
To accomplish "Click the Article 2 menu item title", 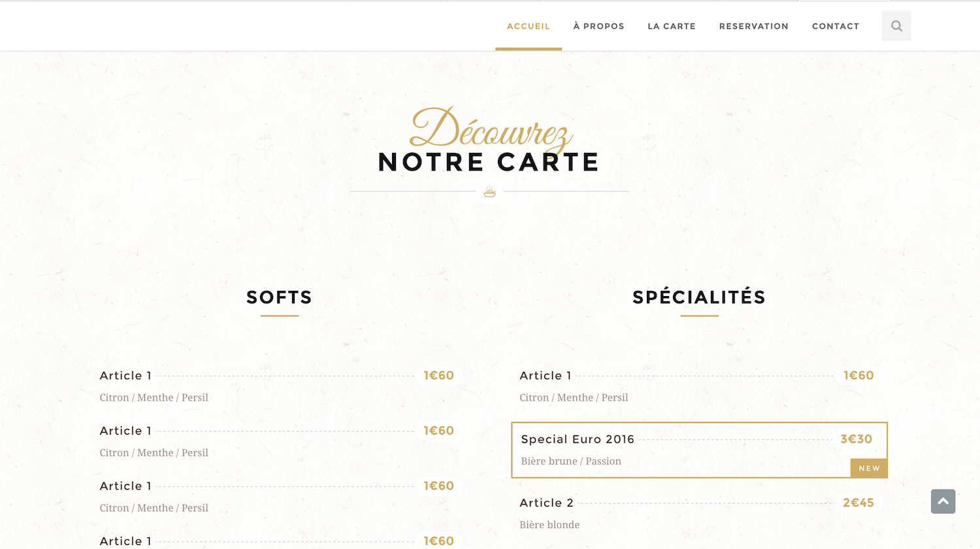I will coord(546,503).
